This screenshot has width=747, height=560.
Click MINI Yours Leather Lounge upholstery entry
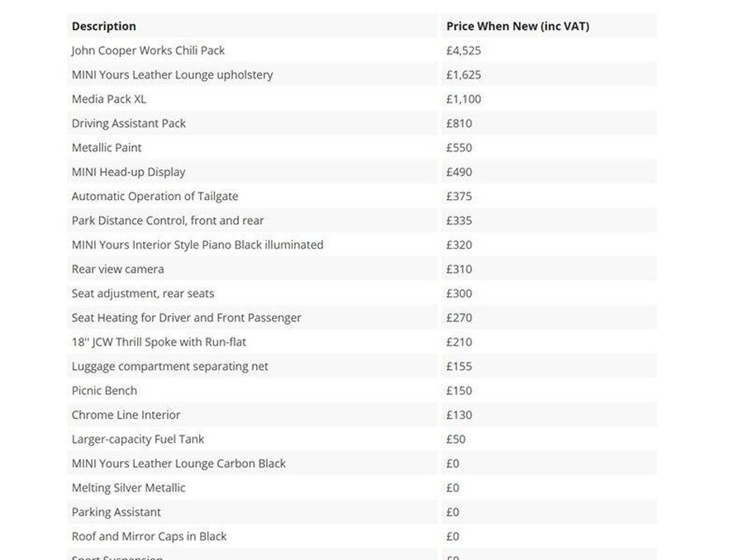coord(172,75)
